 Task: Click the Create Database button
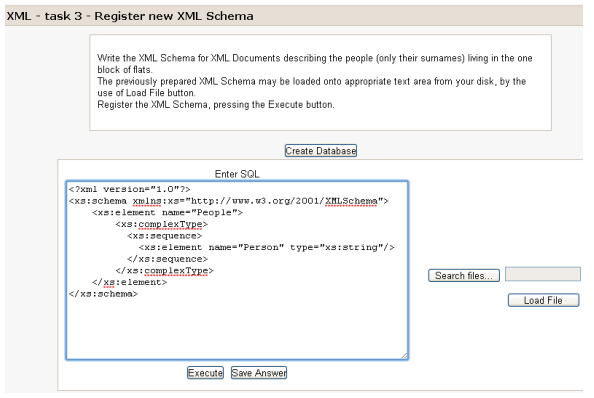(320, 151)
